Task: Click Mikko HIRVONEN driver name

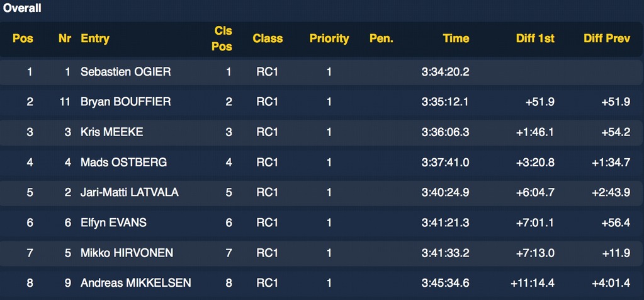Action: 127,253
